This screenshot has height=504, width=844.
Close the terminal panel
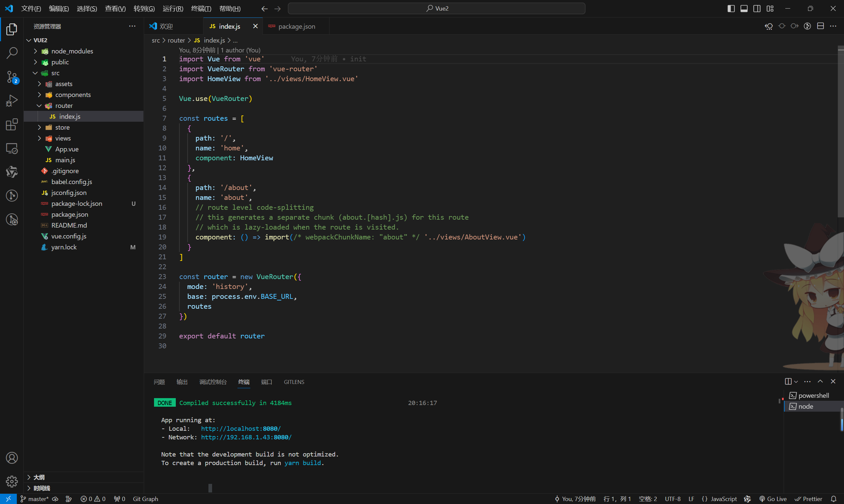point(833,381)
